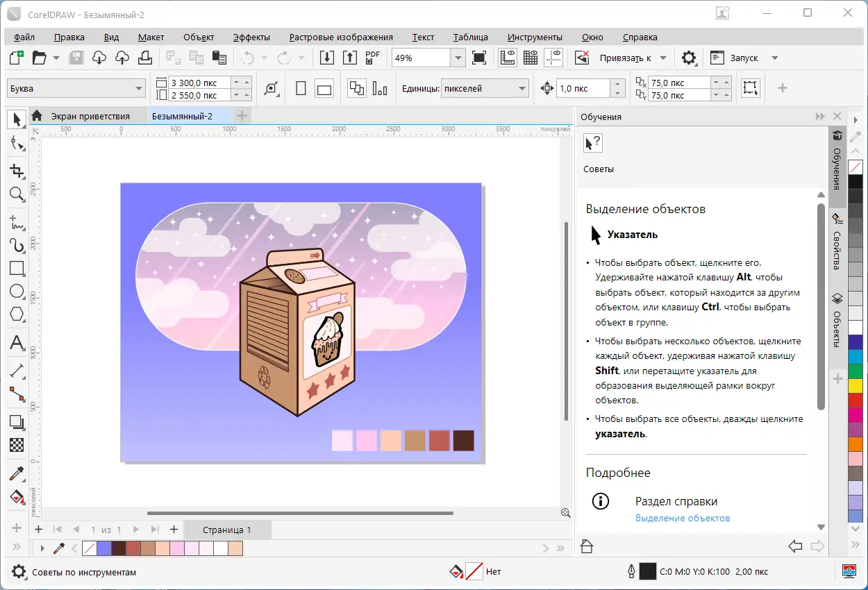The image size is (868, 590).
Task: Open the Макет menu
Action: click(150, 37)
